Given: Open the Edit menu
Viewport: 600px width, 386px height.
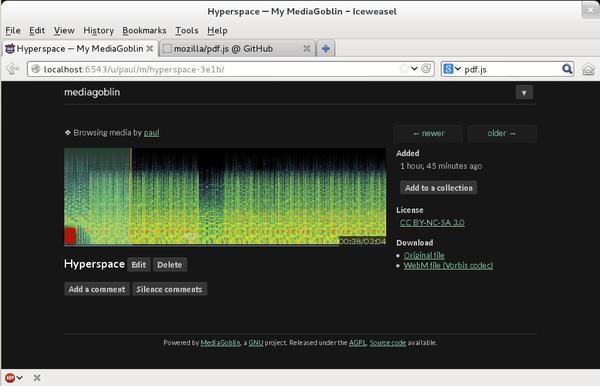Looking at the screenshot, I should 37,31.
